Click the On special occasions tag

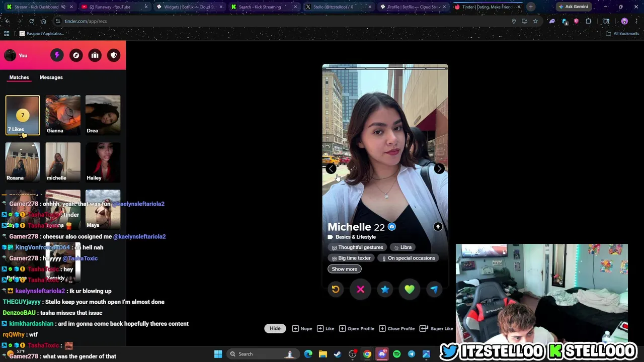[409, 258]
